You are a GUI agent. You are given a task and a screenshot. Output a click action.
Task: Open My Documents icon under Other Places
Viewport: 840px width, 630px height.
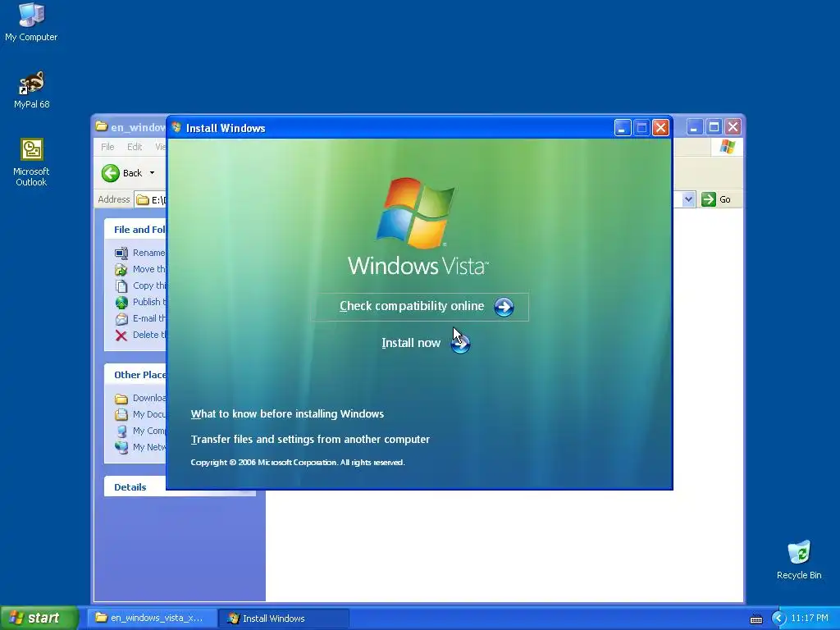[121, 414]
